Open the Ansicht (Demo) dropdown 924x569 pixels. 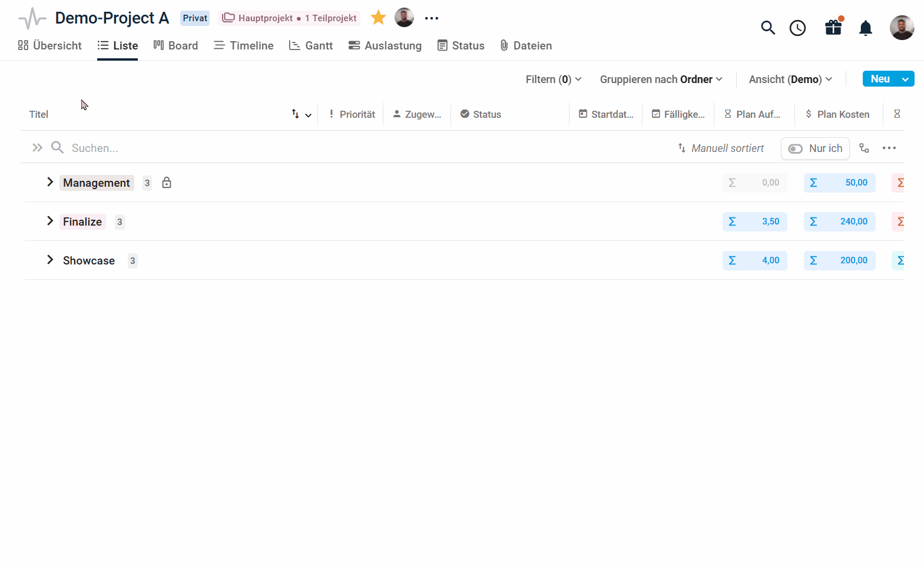(x=790, y=80)
